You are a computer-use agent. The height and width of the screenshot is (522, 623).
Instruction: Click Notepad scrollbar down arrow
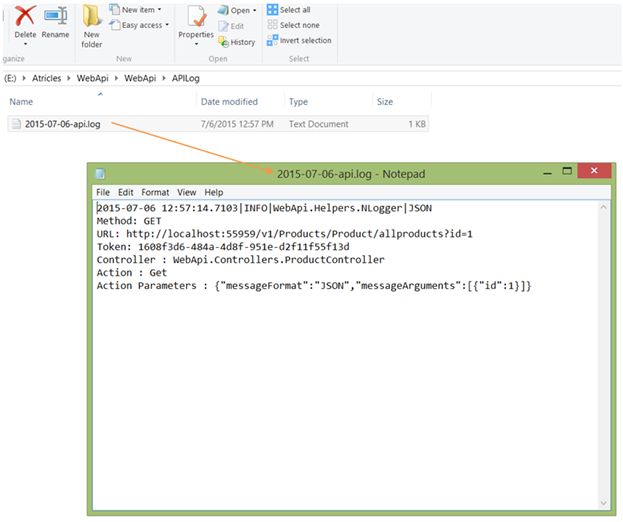pos(604,503)
